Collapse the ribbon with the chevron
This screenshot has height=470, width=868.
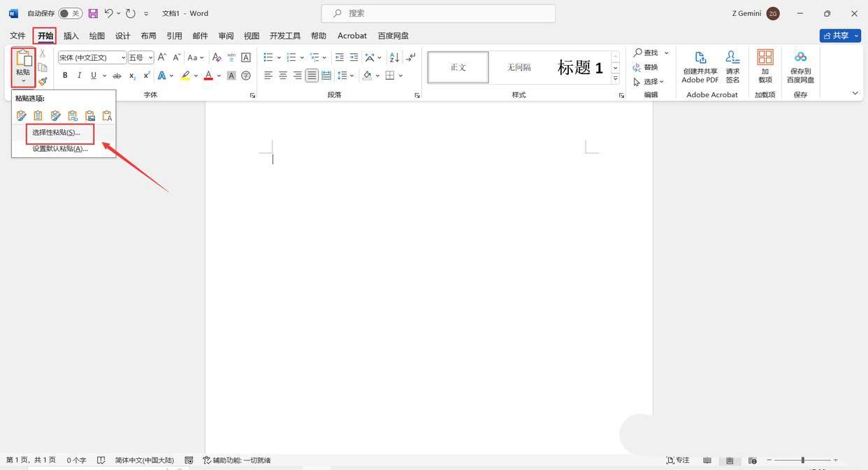click(855, 93)
